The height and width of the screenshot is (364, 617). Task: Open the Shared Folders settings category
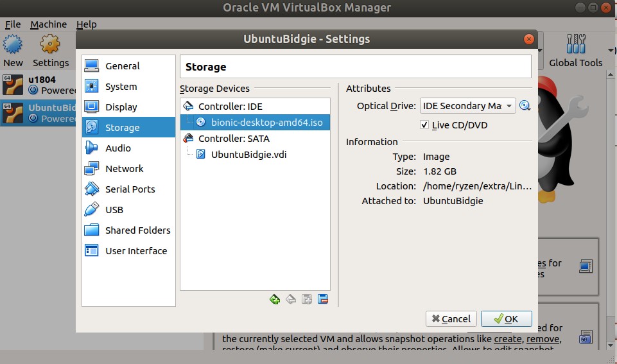tap(128, 230)
